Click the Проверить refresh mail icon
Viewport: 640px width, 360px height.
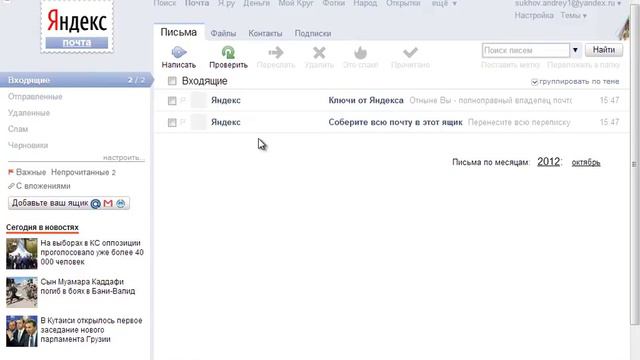coord(228,52)
